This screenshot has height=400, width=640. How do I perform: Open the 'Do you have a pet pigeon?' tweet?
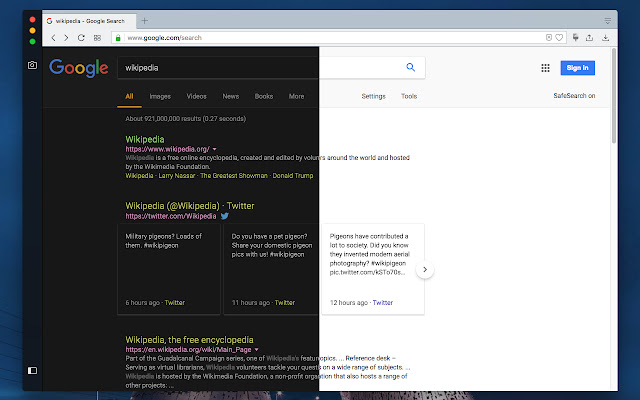point(272,269)
